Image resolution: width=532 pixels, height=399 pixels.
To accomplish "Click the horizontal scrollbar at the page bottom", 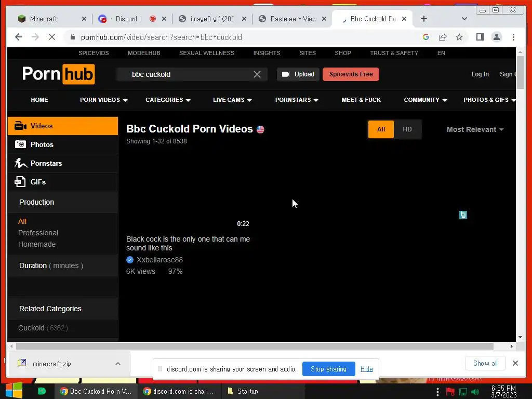I will (255, 346).
